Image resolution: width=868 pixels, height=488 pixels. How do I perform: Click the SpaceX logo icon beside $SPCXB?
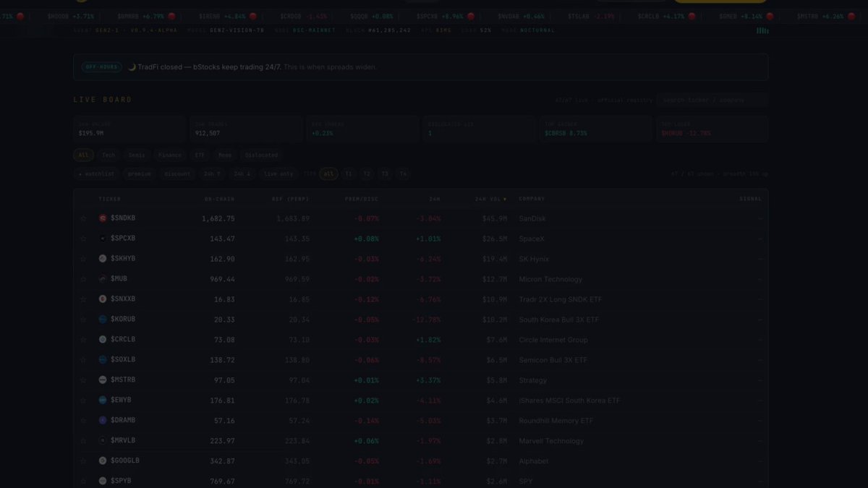click(103, 239)
